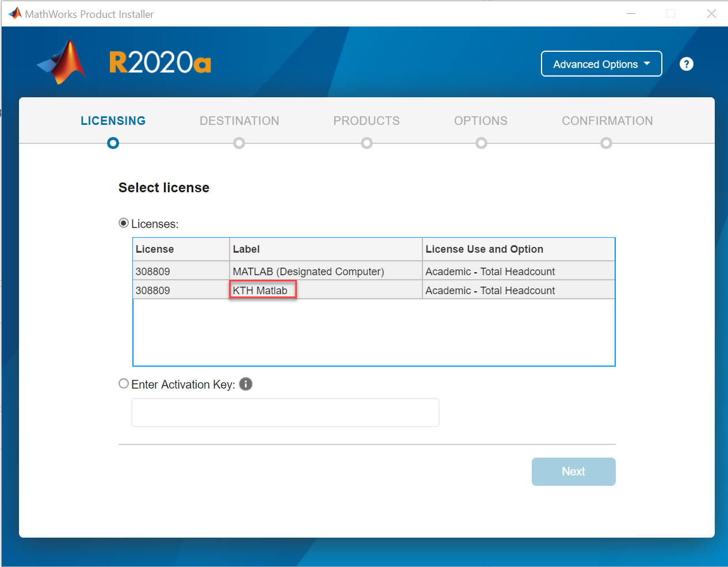Go to the CONFIRMATION tab

607,121
